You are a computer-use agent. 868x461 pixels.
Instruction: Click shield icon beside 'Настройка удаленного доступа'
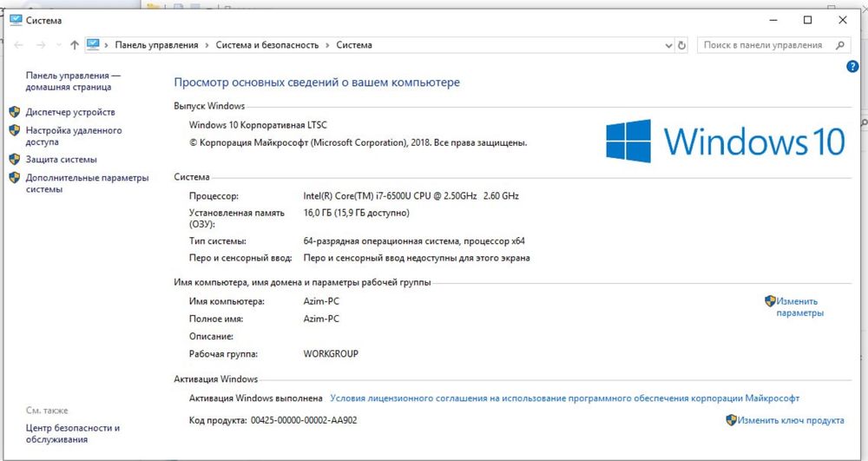click(x=15, y=130)
